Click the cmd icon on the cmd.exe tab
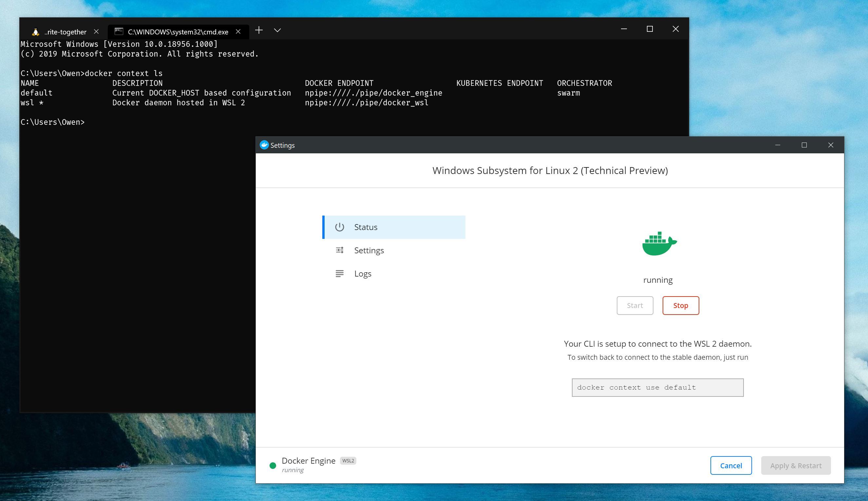This screenshot has width=868, height=501. click(x=119, y=32)
